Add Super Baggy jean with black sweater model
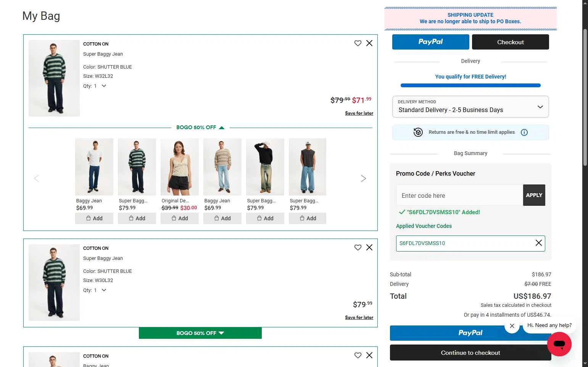Screen dimensions: 588x367 click(265, 218)
